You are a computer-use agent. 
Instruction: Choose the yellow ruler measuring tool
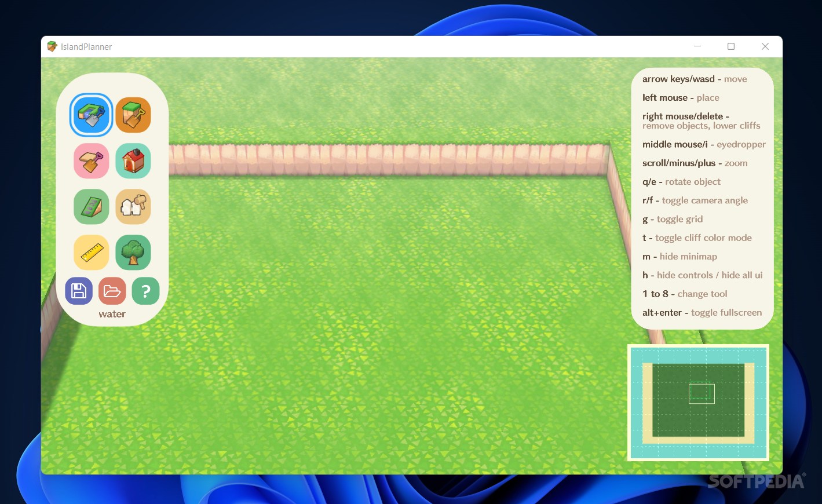tap(92, 253)
